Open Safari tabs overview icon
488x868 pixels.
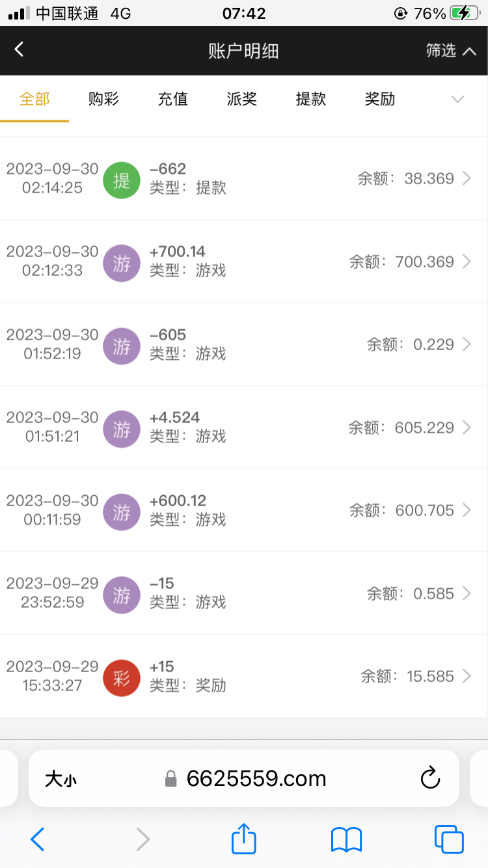point(449,839)
